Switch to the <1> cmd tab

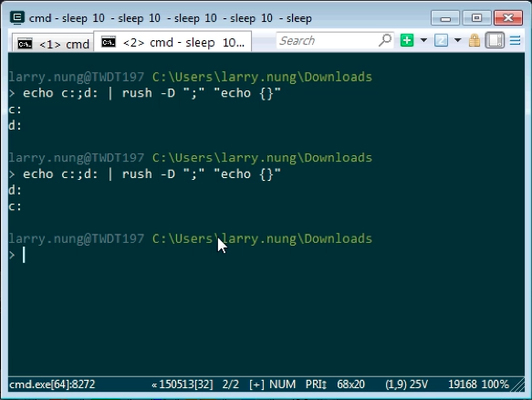pyautogui.click(x=53, y=44)
